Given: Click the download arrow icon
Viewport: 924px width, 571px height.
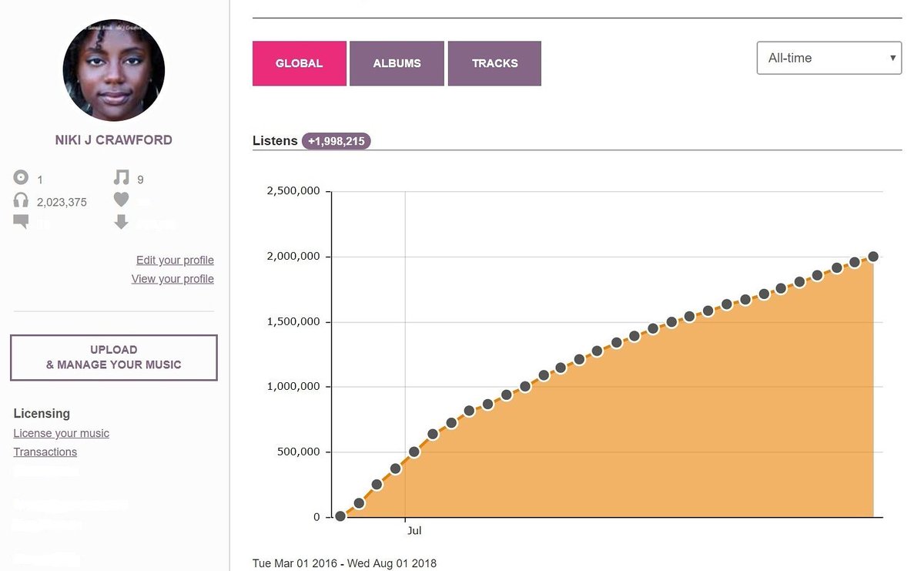Looking at the screenshot, I should pos(121,222).
